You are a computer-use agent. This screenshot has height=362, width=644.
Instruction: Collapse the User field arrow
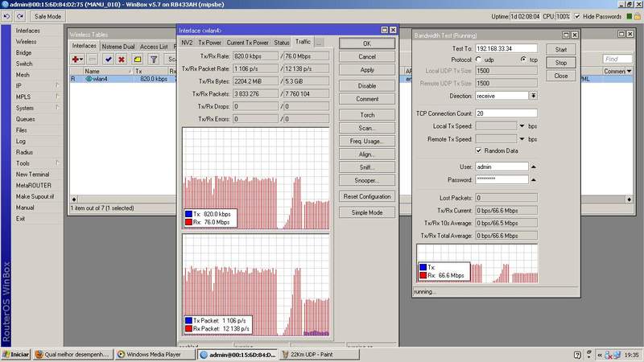pyautogui.click(x=535, y=167)
